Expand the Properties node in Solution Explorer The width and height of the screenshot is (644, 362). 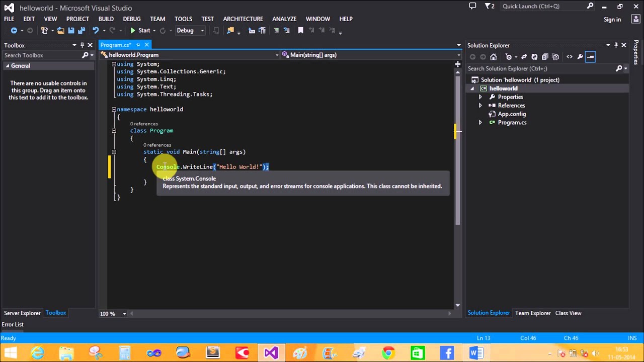(x=480, y=97)
